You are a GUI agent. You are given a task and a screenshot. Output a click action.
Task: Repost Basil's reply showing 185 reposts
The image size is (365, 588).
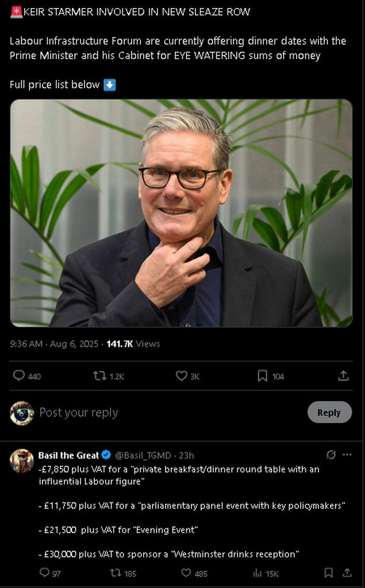(x=116, y=572)
